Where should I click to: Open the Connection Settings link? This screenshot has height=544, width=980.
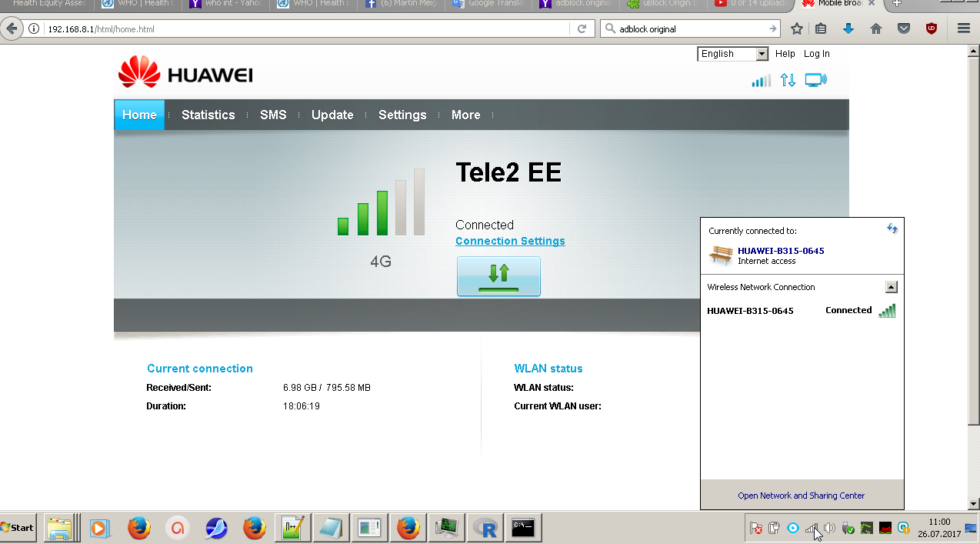point(510,241)
